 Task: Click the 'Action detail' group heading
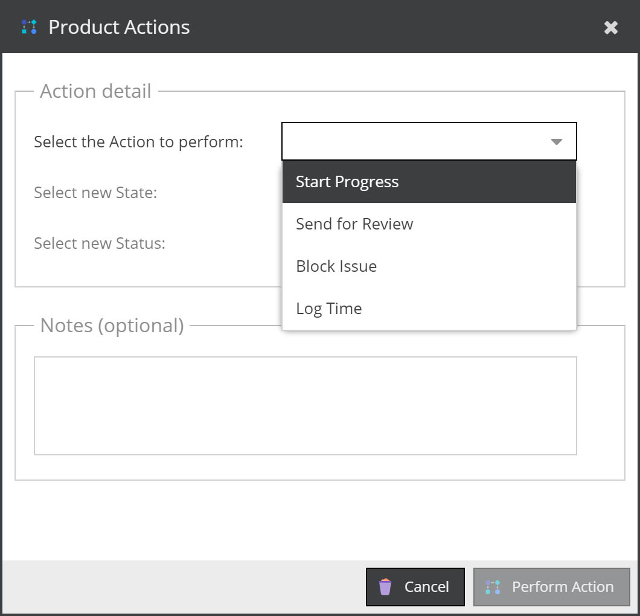[x=95, y=91]
